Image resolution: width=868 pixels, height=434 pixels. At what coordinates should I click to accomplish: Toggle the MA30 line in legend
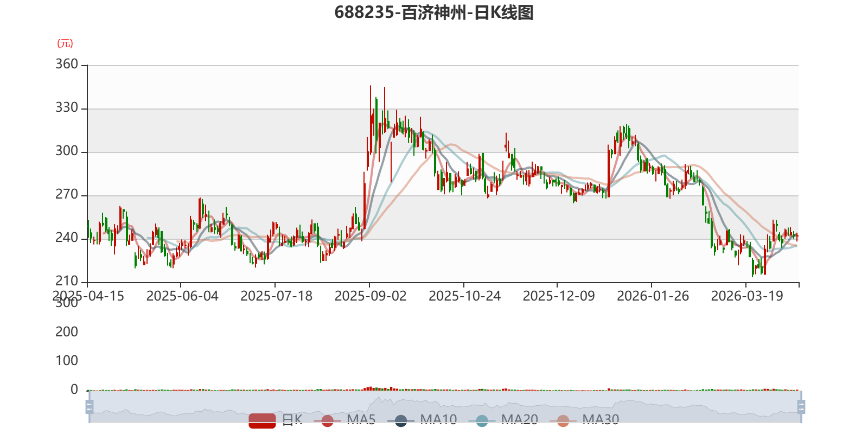pyautogui.click(x=584, y=420)
